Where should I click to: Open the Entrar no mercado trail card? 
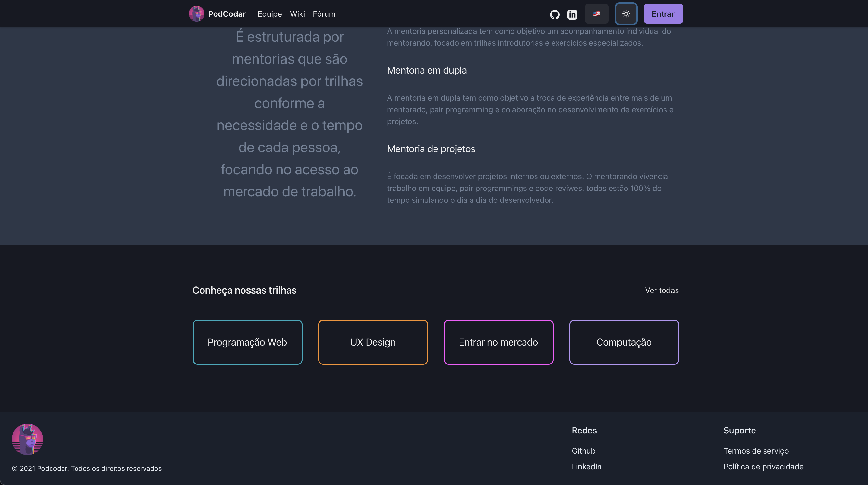pyautogui.click(x=498, y=342)
